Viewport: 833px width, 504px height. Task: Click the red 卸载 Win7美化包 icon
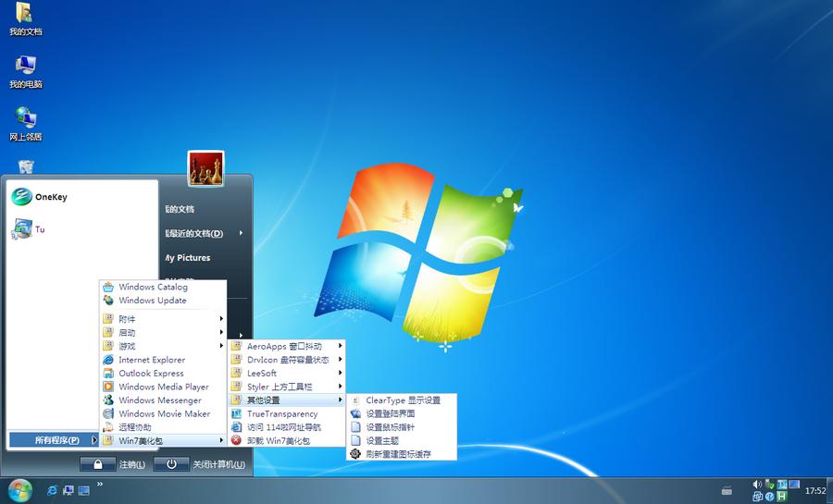pyautogui.click(x=236, y=440)
